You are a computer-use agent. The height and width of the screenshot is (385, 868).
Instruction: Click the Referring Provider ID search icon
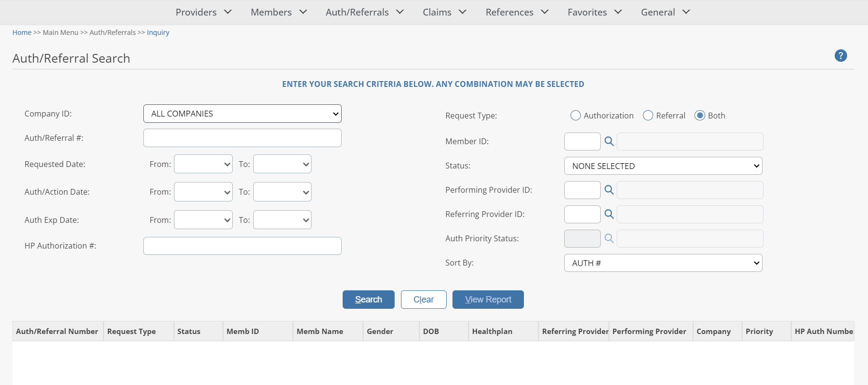click(x=608, y=214)
